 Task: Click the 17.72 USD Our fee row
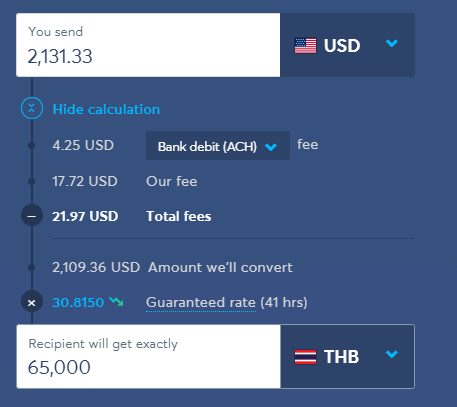pos(125,182)
